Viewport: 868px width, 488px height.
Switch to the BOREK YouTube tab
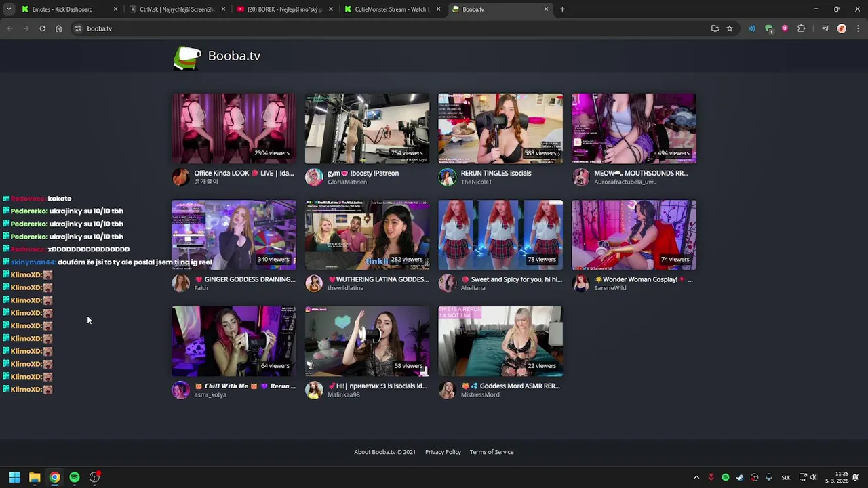coord(285,9)
